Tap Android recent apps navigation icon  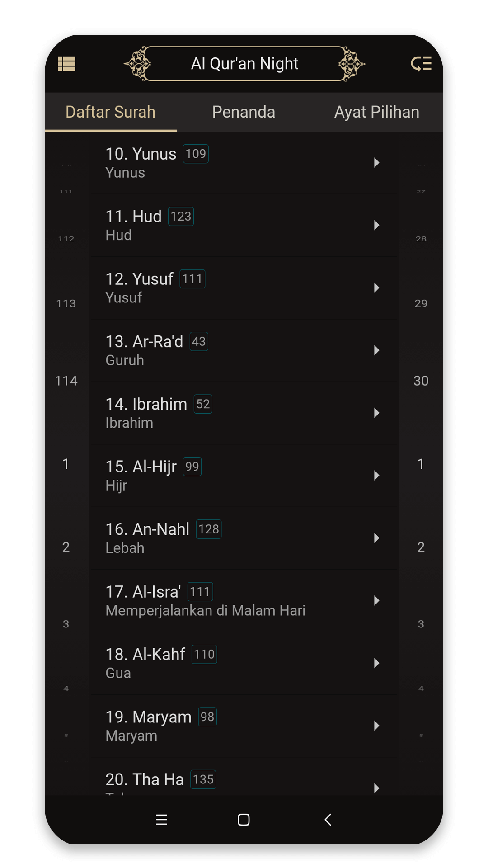coord(161,820)
